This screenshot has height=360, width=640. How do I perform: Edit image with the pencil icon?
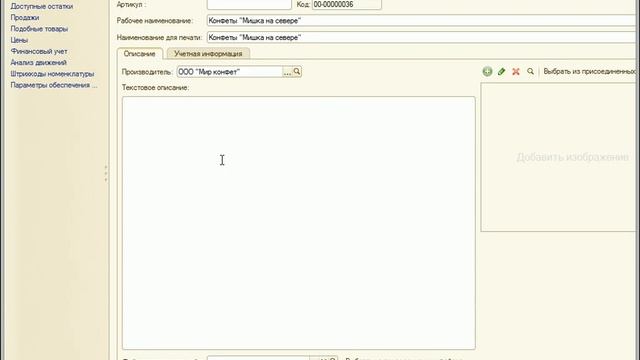502,71
